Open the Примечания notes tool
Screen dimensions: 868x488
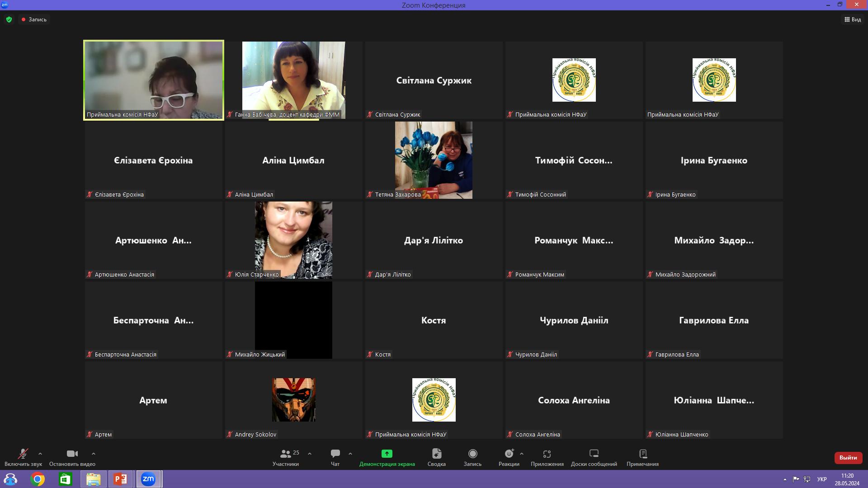[642, 457]
